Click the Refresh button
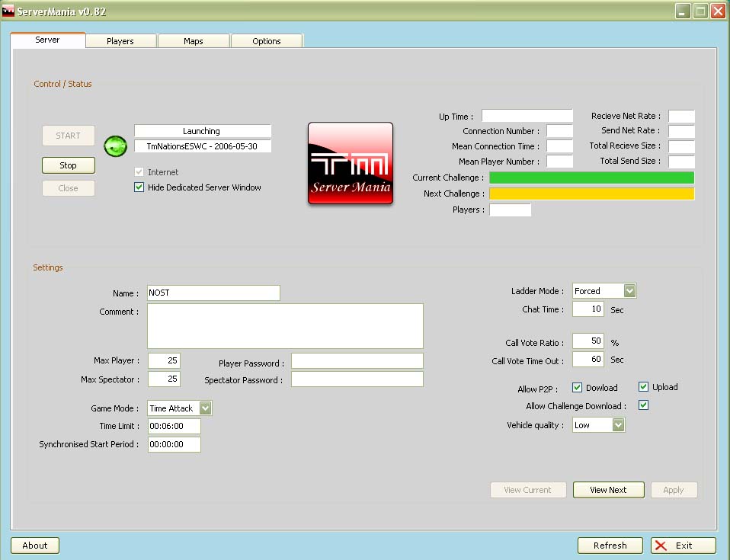Viewport: 730px width, 560px height. (x=610, y=546)
